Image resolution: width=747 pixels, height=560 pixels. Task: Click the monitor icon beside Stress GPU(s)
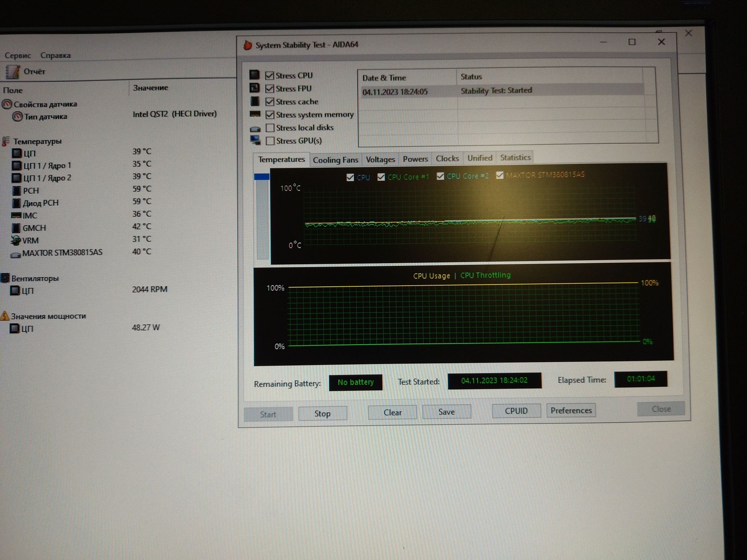tap(255, 140)
